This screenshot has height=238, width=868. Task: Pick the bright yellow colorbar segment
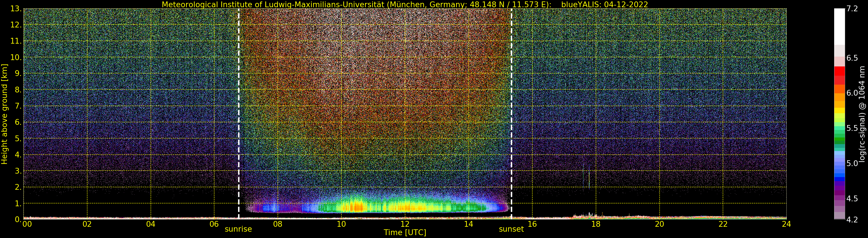[x=839, y=110]
